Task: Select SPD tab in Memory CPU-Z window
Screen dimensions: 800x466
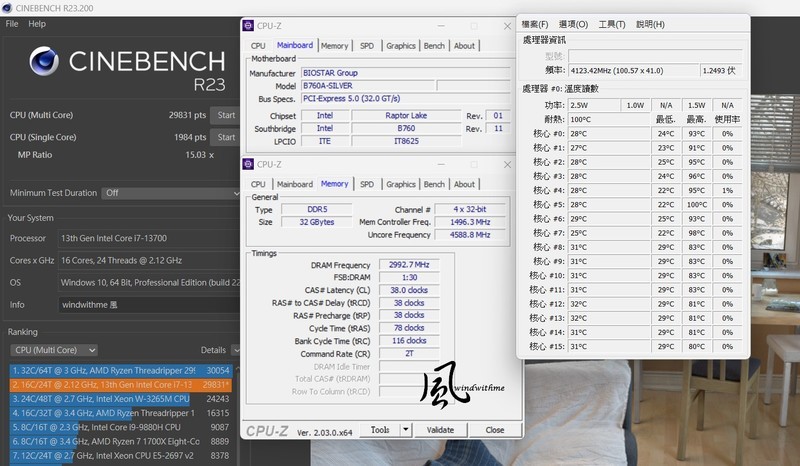Action: click(x=367, y=184)
